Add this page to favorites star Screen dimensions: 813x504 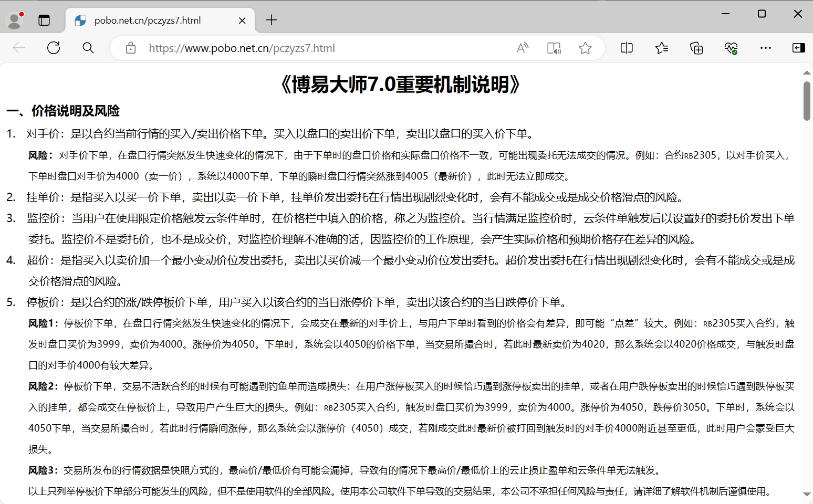585,48
